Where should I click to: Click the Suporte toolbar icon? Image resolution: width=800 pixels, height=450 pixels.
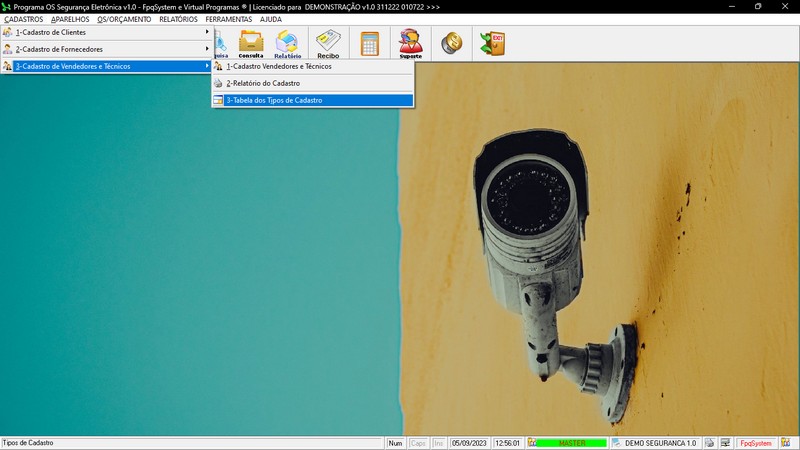(410, 43)
